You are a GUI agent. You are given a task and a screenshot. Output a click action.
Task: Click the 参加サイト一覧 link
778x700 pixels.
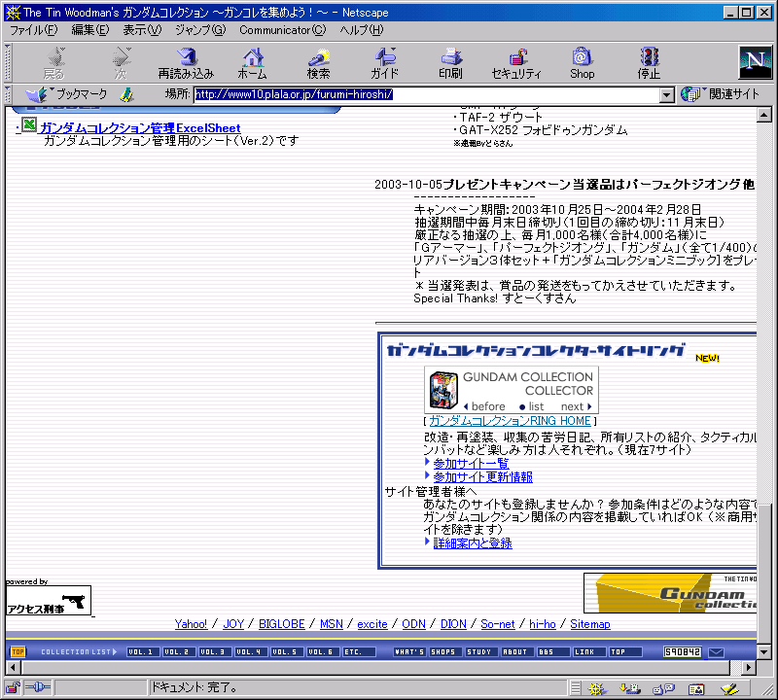tap(471, 464)
